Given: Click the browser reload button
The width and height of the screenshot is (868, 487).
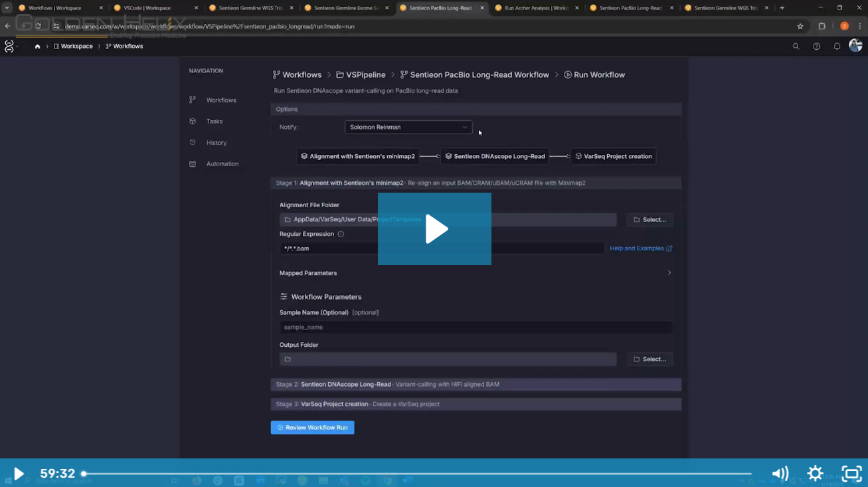Looking at the screenshot, I should tap(39, 26).
